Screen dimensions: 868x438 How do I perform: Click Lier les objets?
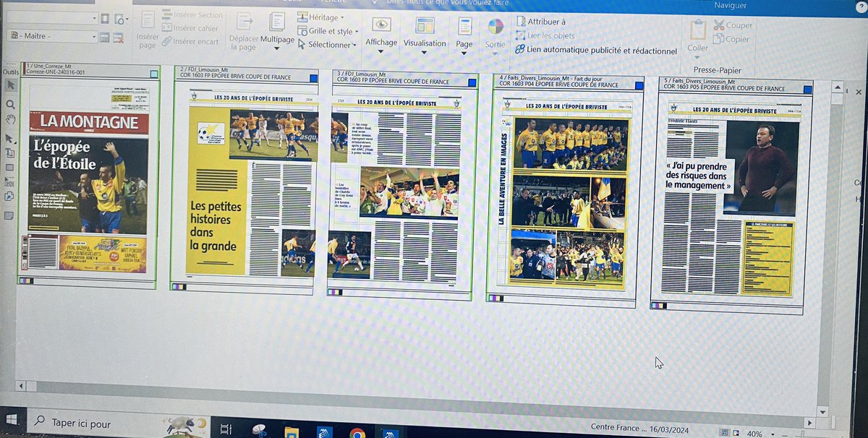click(x=545, y=35)
